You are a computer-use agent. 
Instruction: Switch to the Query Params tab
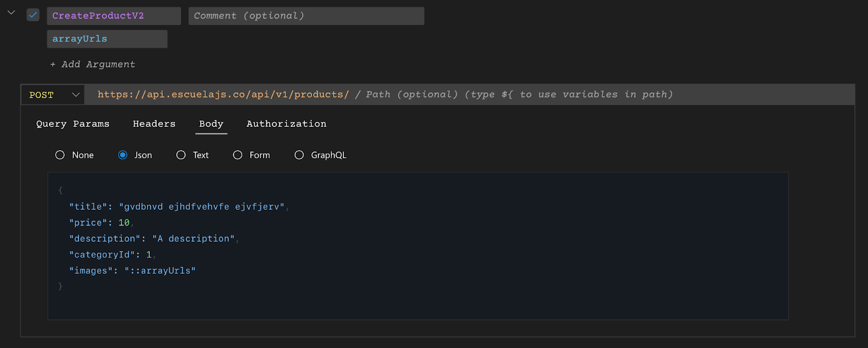[73, 124]
